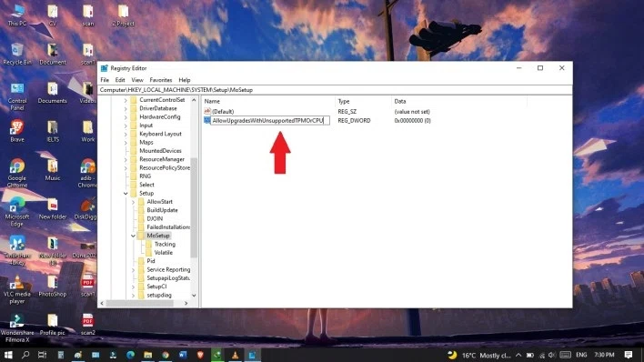Expand the DriverDatabase key
The image size is (644, 362).
pos(126,108)
